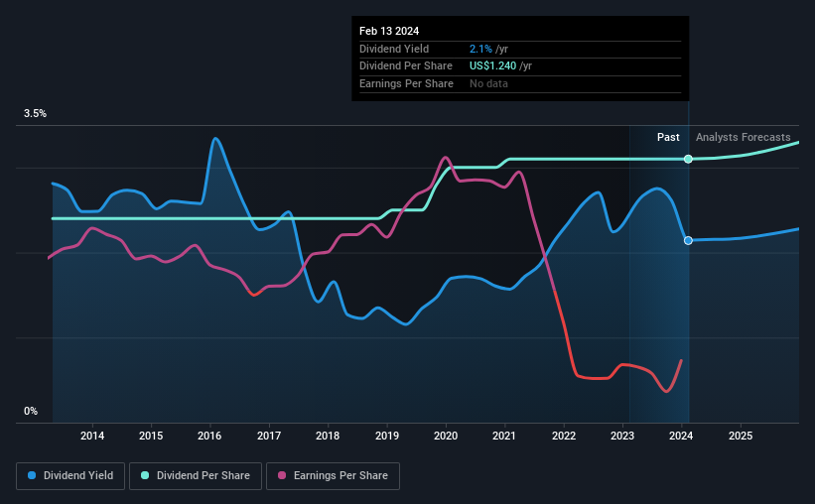This screenshot has width=815, height=504.
Task: Click the 2025 axis label
Action: click(741, 436)
